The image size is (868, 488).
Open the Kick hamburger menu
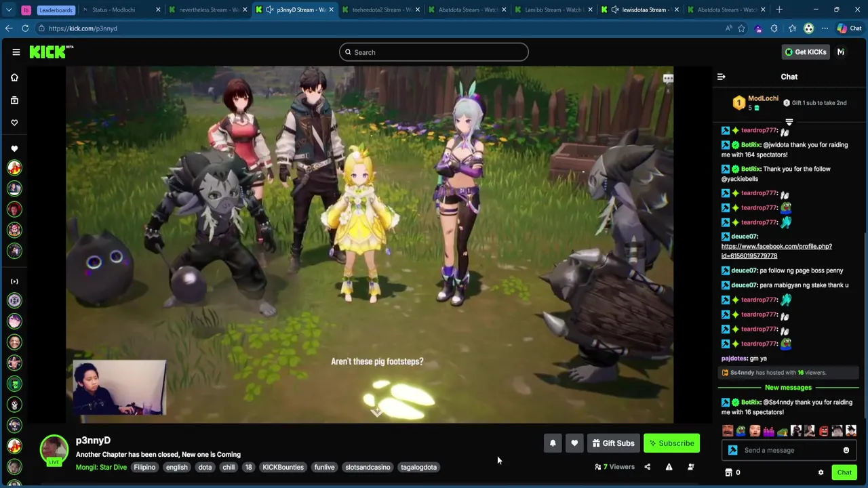click(x=16, y=52)
